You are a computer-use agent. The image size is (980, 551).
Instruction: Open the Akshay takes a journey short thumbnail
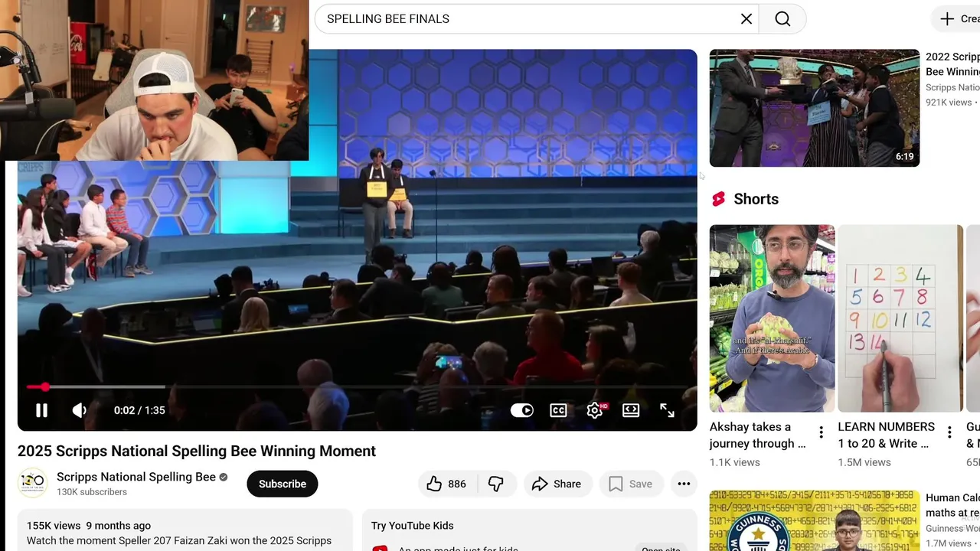tap(772, 318)
